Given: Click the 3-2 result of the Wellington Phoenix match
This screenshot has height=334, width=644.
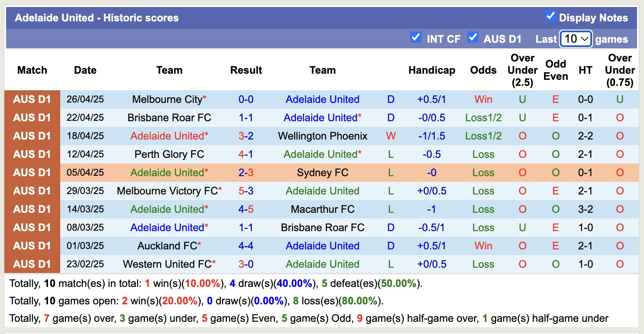Looking at the screenshot, I should coord(246,136).
